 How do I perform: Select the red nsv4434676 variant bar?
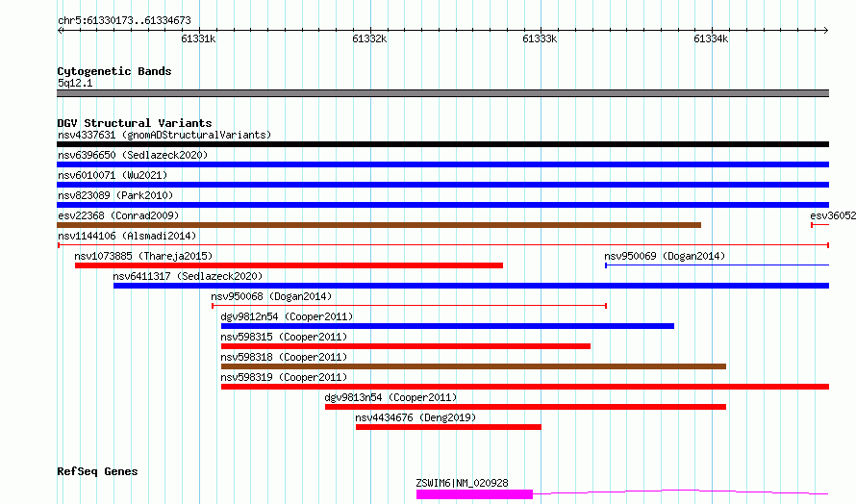click(448, 427)
